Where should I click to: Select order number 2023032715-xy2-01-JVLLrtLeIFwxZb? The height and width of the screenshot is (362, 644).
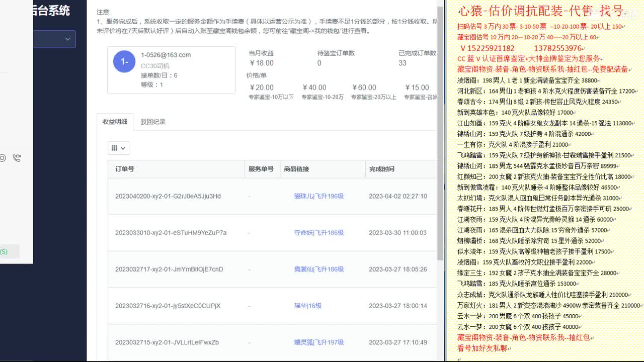pos(167,342)
